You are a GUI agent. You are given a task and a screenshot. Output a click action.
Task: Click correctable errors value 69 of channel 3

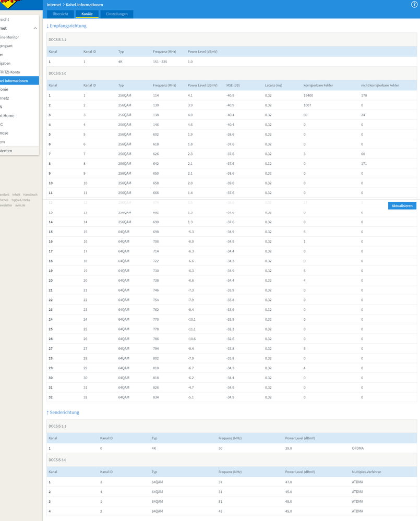[305, 115]
